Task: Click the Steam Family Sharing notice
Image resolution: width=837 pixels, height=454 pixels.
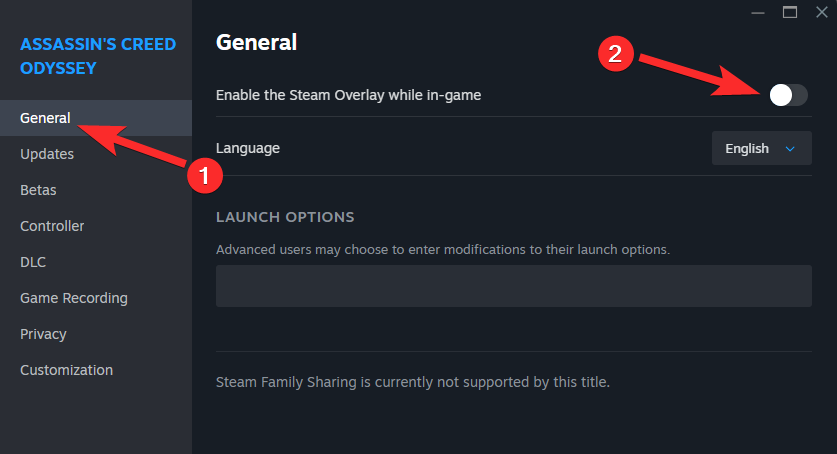Action: coord(413,382)
